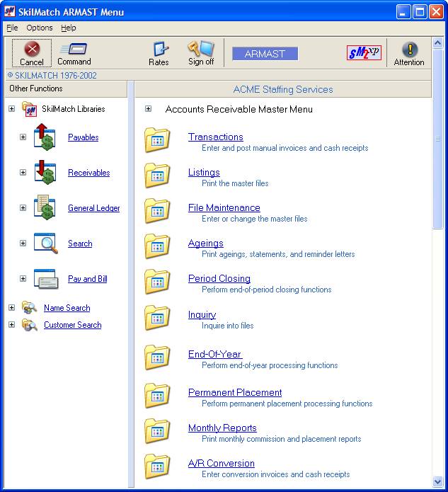Open the Customer Search link
The height and width of the screenshot is (492, 448).
(72, 325)
